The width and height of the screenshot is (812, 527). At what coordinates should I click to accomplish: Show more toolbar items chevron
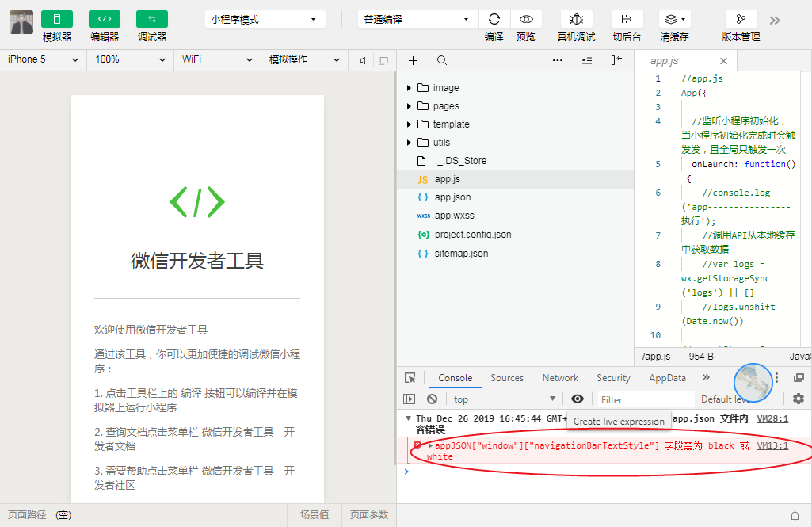pos(775,21)
